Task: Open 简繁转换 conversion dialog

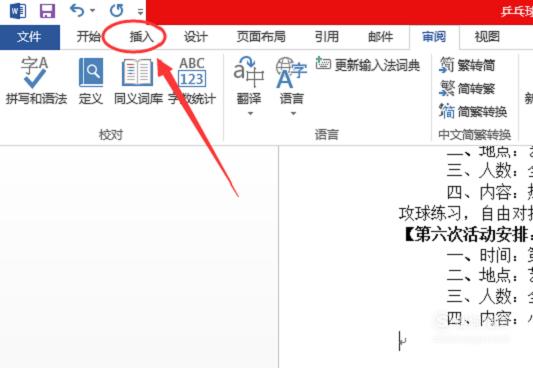Action: tap(473, 111)
